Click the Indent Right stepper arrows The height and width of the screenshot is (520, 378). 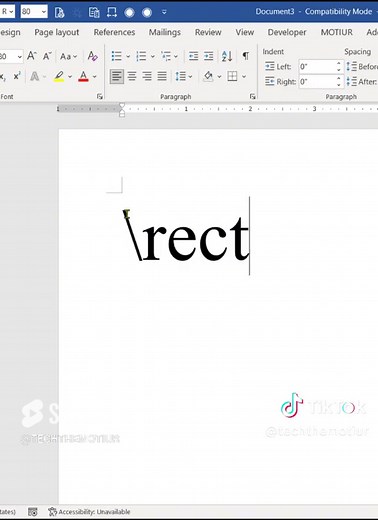(339, 82)
